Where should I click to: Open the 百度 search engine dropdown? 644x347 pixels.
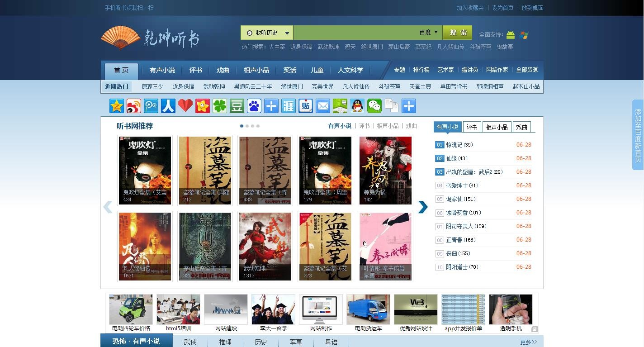(x=428, y=32)
